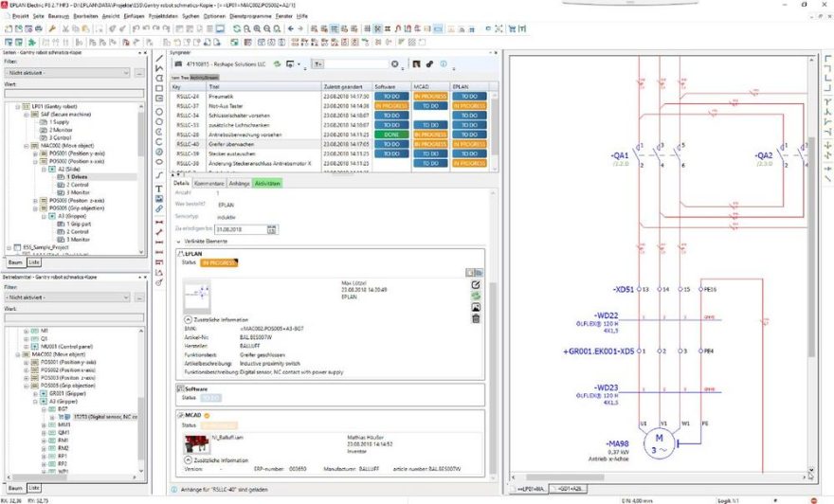Viewport: 834px width, 504px height.
Task: Click Syngineer info icon
Action: click(444, 63)
